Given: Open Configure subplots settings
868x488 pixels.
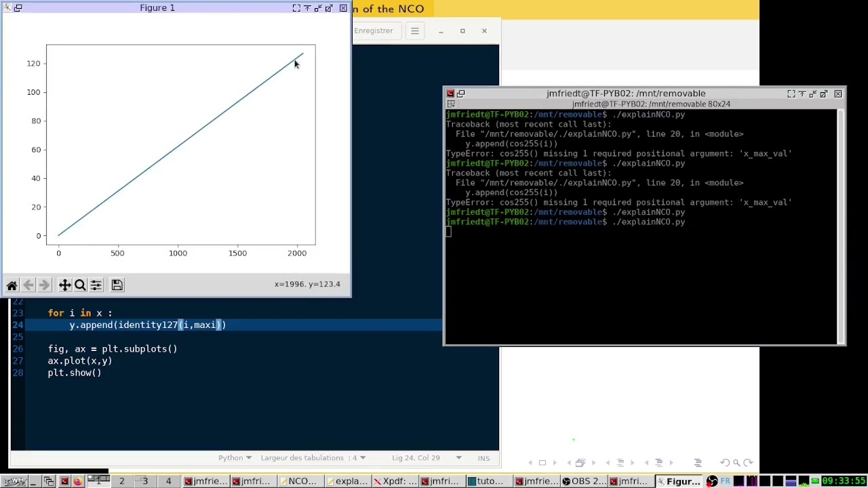Looking at the screenshot, I should pyautogui.click(x=96, y=285).
